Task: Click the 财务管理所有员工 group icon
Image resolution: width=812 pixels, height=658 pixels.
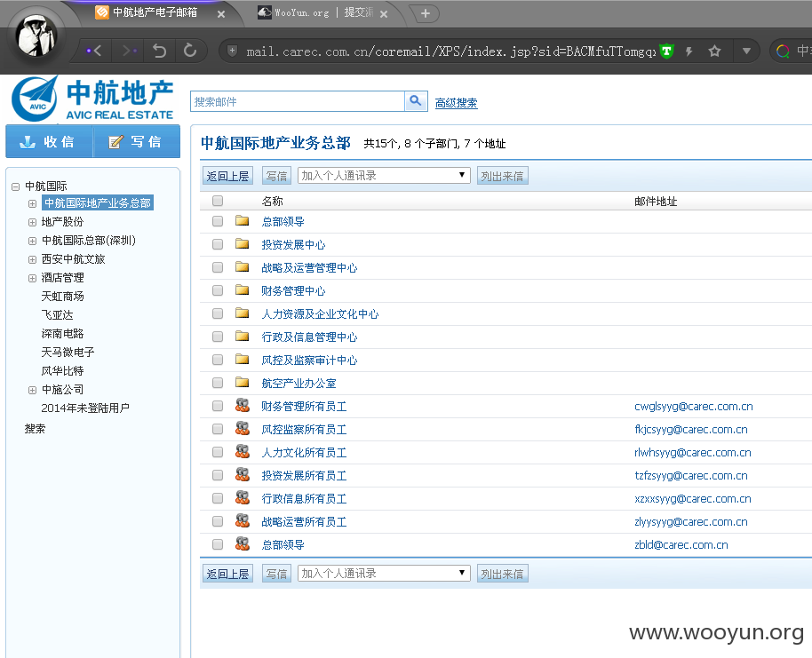Action: tap(242, 405)
